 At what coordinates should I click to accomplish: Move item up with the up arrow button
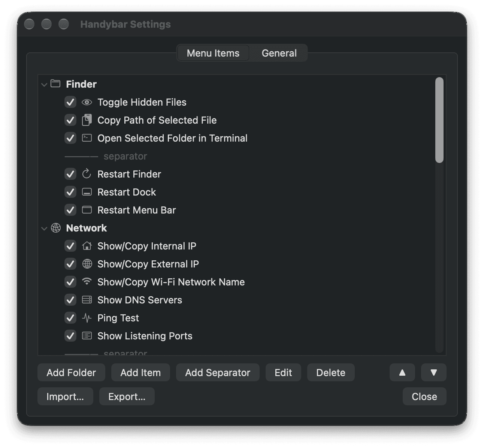(402, 372)
